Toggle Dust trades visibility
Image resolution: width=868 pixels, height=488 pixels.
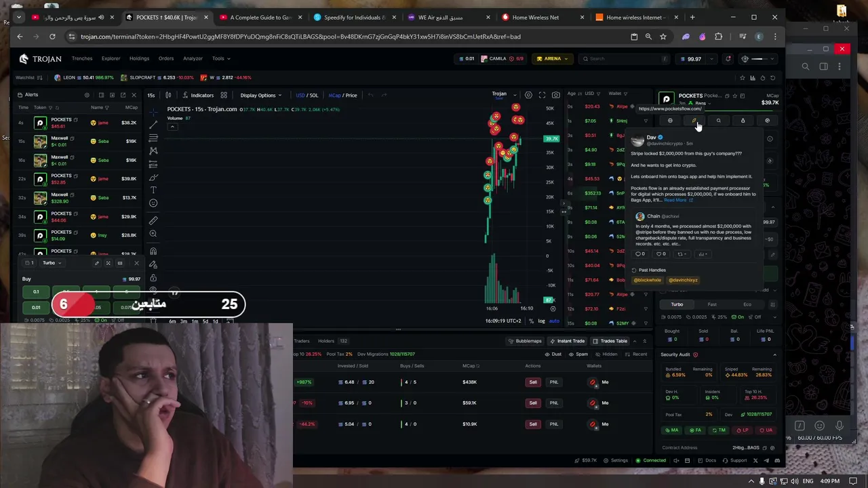click(x=553, y=354)
